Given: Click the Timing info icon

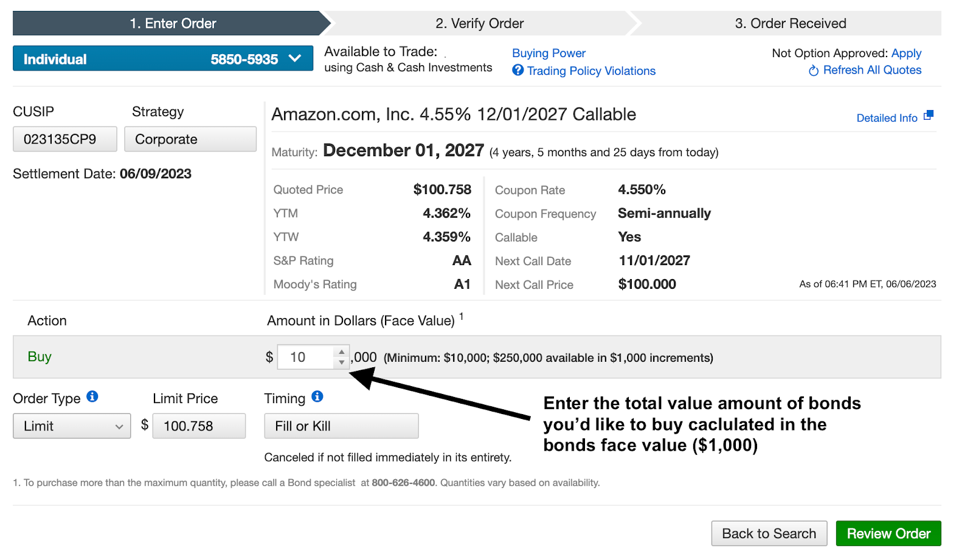Looking at the screenshot, I should tap(317, 396).
